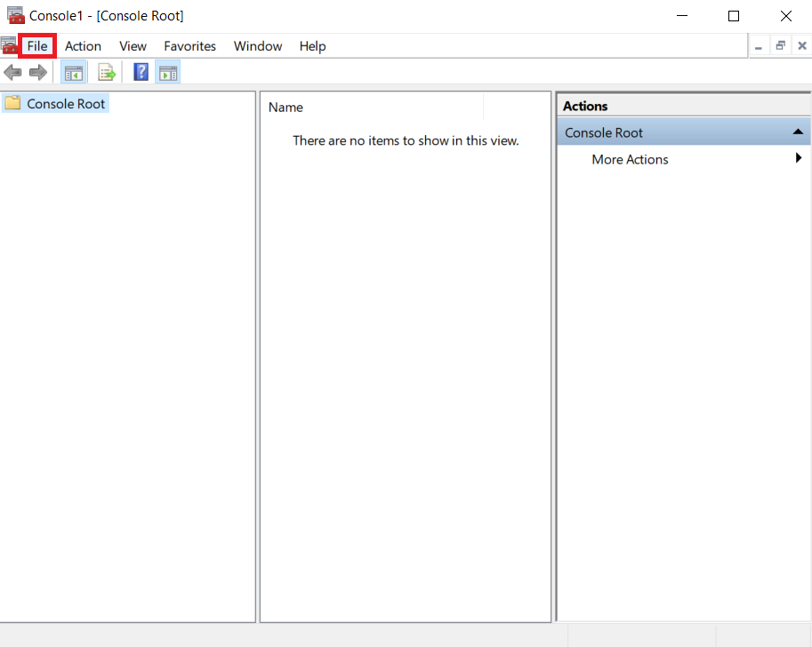Click the blue Help question mark icon
The height and width of the screenshot is (647, 812).
[x=141, y=72]
